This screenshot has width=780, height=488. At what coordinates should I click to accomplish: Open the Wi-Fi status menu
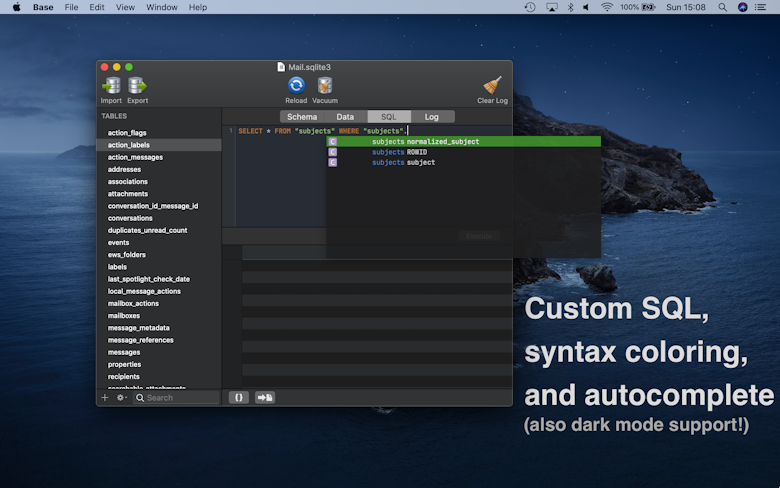pos(606,7)
